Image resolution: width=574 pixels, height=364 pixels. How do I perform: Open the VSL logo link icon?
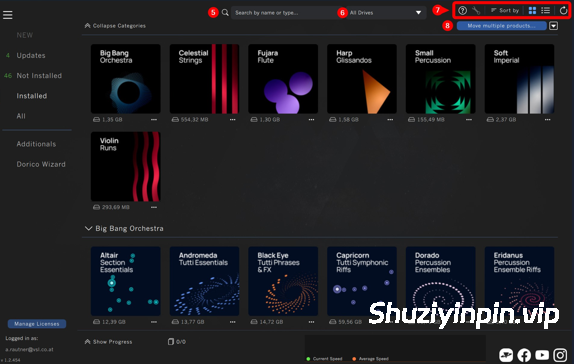(x=506, y=355)
